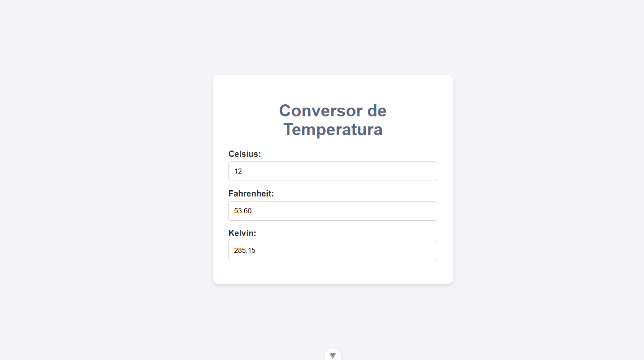644x360 pixels.
Task: Select the value 53.60 in Fahrenheit box
Action: point(243,211)
